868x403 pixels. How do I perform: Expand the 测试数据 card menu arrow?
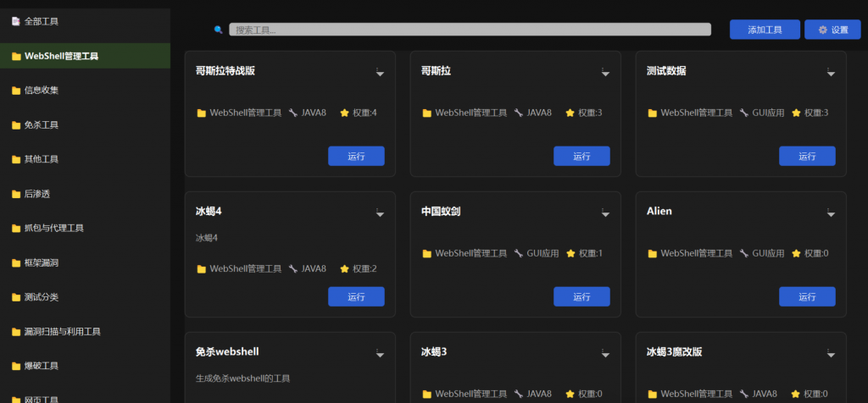(831, 73)
